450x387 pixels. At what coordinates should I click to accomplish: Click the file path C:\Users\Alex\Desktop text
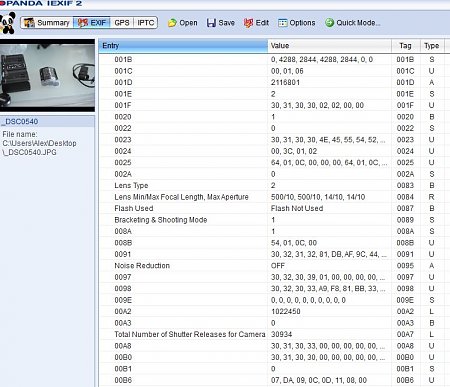coord(39,143)
